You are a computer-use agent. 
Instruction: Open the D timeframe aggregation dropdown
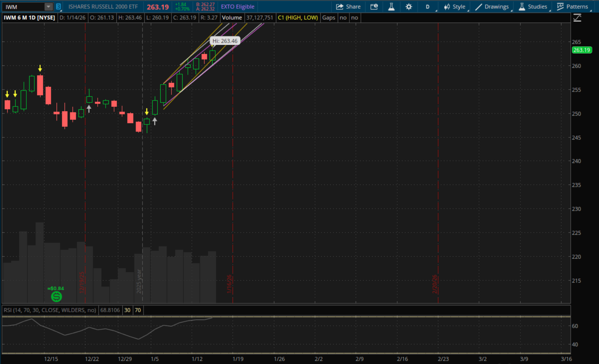point(428,7)
